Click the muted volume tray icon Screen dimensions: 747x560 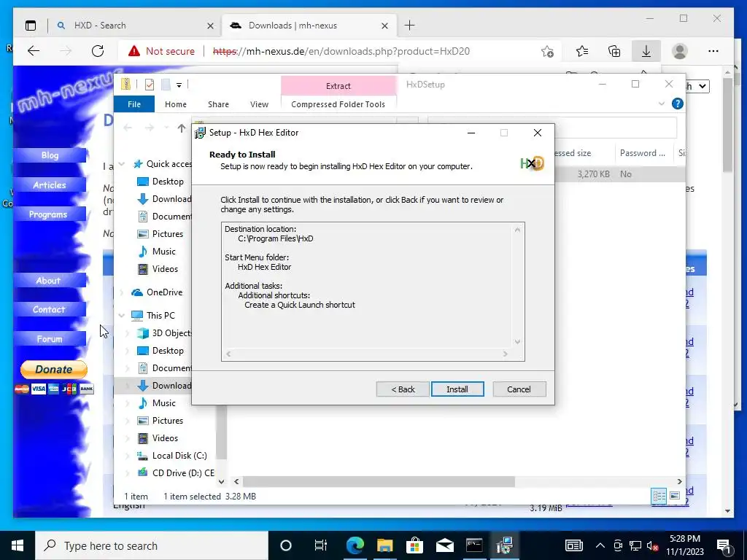(x=653, y=545)
